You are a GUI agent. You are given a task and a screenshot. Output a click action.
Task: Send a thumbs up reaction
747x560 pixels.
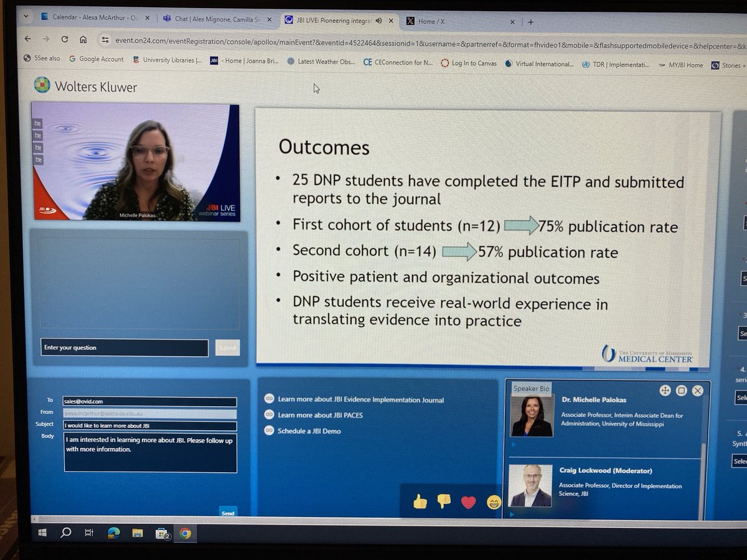point(420,501)
